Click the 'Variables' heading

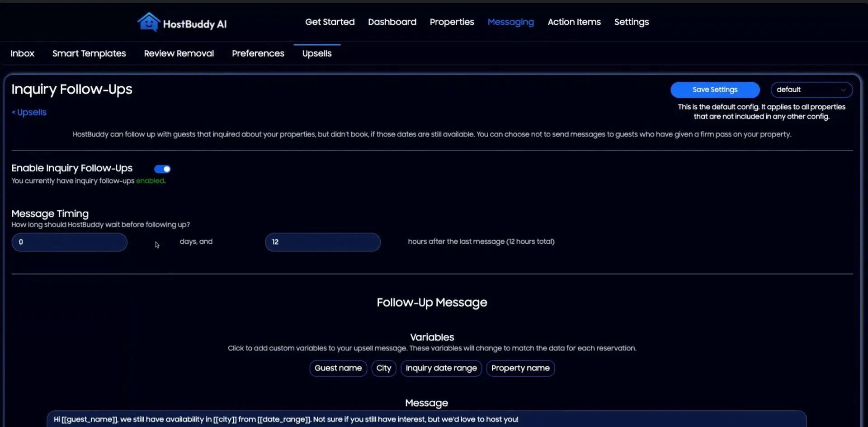pos(432,337)
